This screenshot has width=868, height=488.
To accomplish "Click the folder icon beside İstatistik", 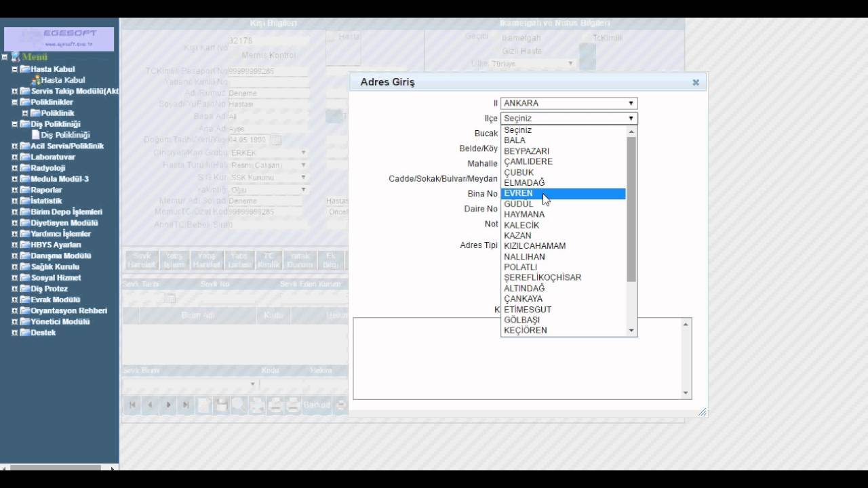I will (25, 201).
